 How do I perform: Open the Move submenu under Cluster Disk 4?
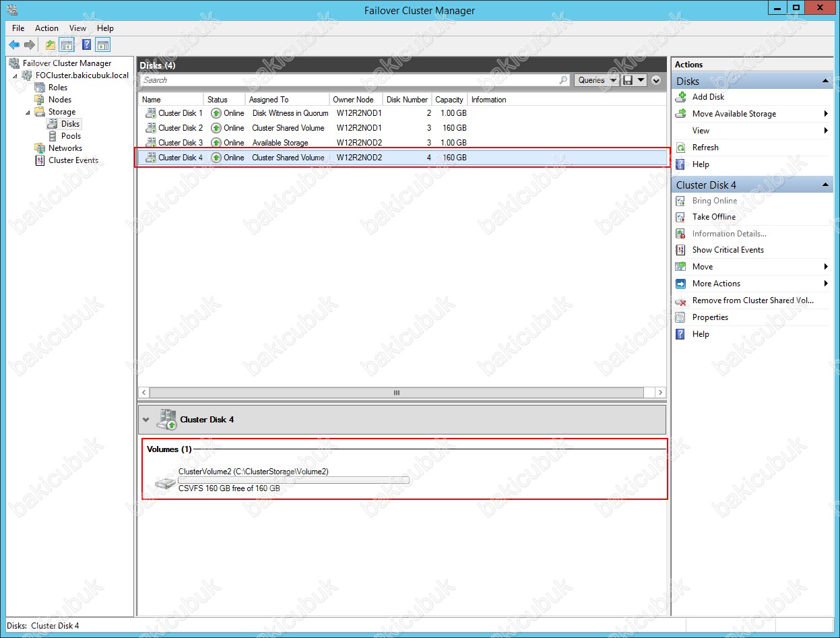(x=752, y=267)
